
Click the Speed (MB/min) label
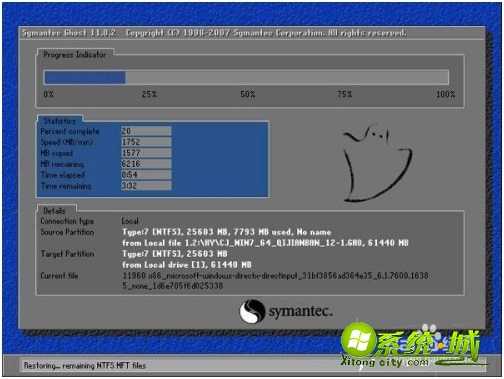[x=67, y=142]
